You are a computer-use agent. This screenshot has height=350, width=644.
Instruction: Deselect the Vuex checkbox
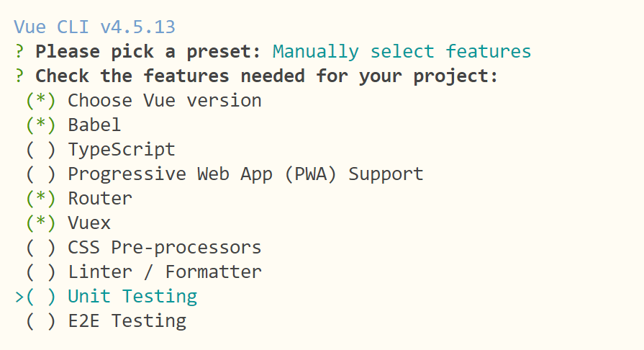click(x=40, y=223)
